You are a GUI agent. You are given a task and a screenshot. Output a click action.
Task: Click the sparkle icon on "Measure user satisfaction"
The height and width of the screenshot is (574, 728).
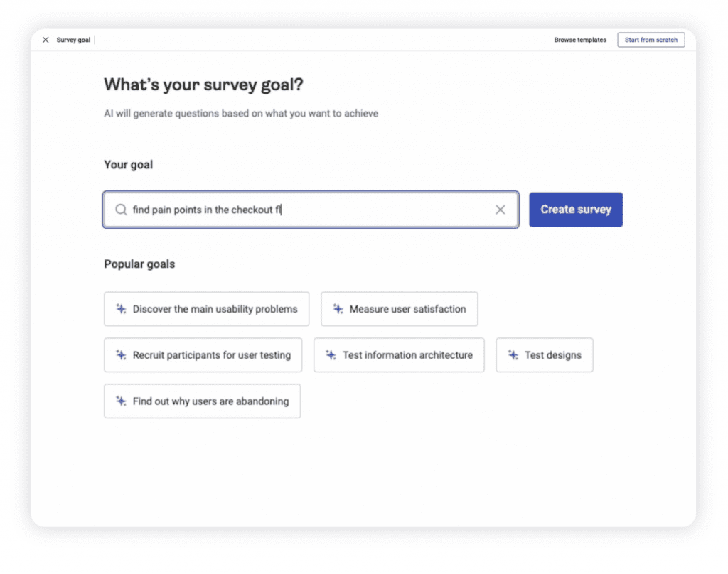coord(339,309)
